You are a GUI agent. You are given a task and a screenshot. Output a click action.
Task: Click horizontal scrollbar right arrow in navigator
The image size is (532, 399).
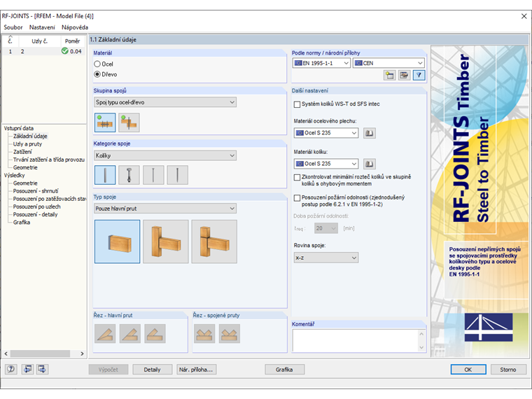tap(82, 353)
